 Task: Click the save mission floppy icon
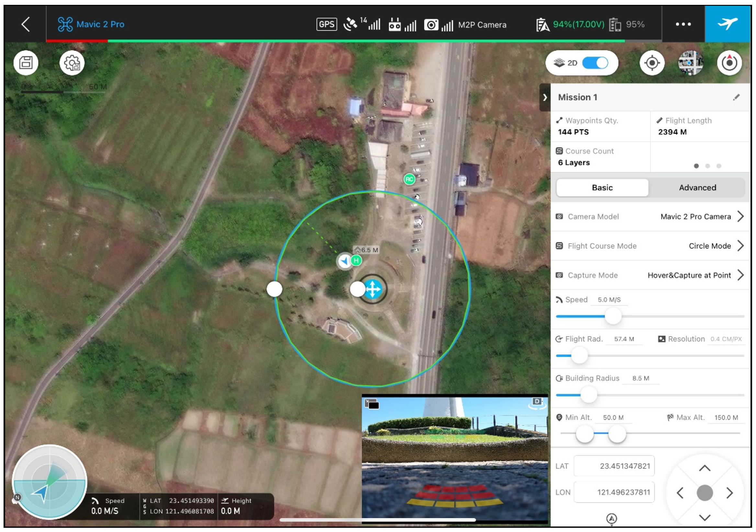(26, 63)
